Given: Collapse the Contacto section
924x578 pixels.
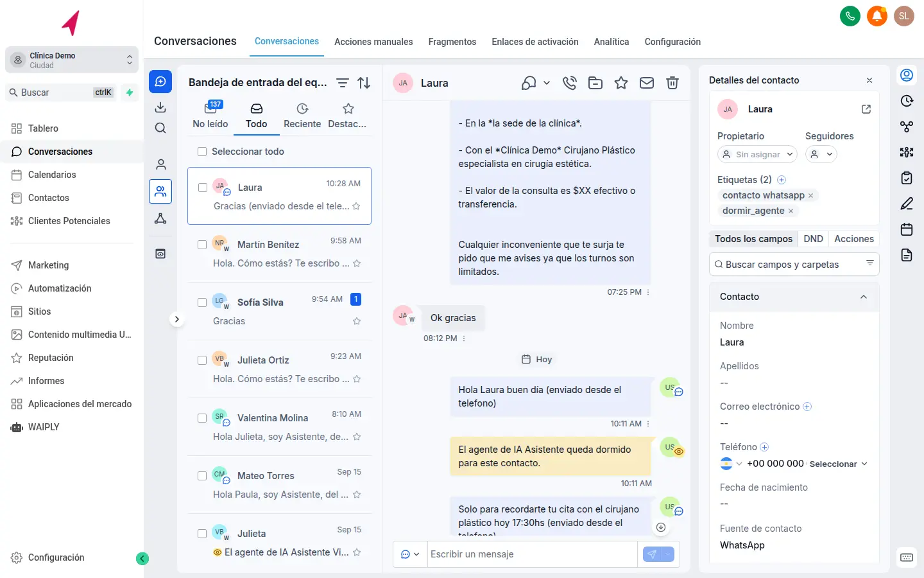Looking at the screenshot, I should coord(864,297).
